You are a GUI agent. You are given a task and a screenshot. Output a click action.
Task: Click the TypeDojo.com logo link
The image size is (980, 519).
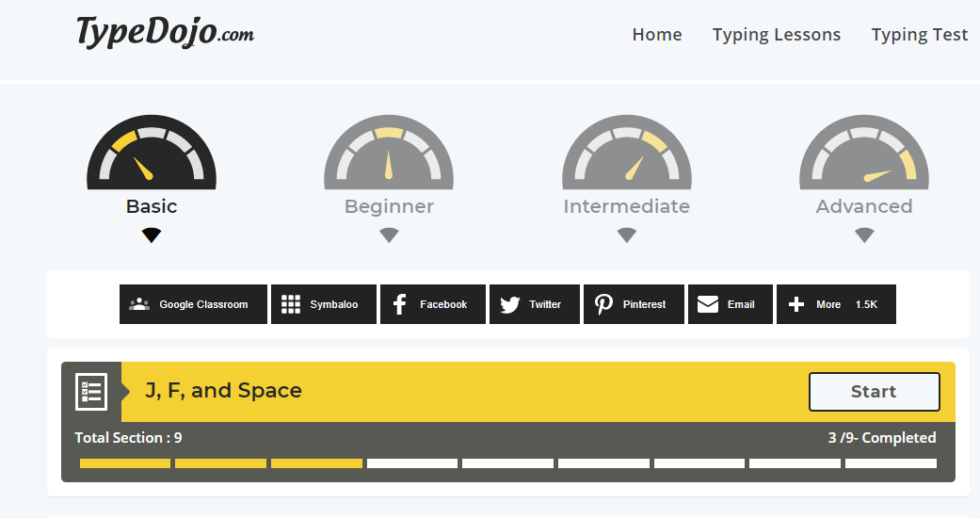(166, 33)
